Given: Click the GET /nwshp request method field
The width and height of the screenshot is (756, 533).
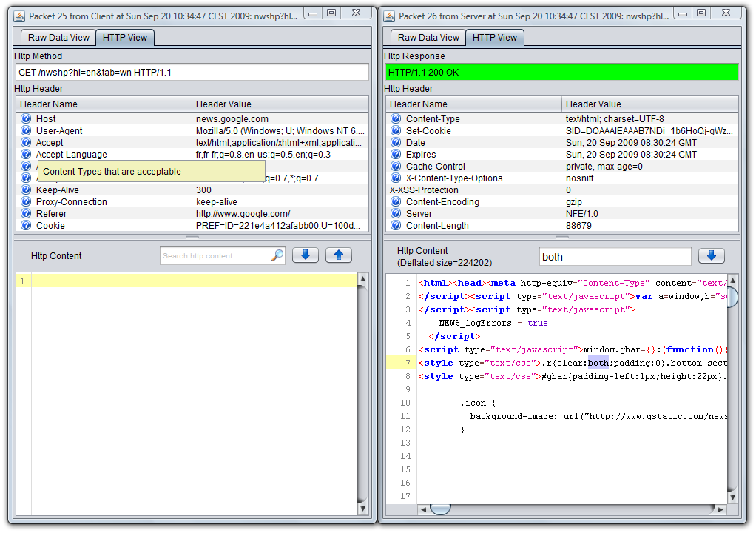Looking at the screenshot, I should point(192,73).
